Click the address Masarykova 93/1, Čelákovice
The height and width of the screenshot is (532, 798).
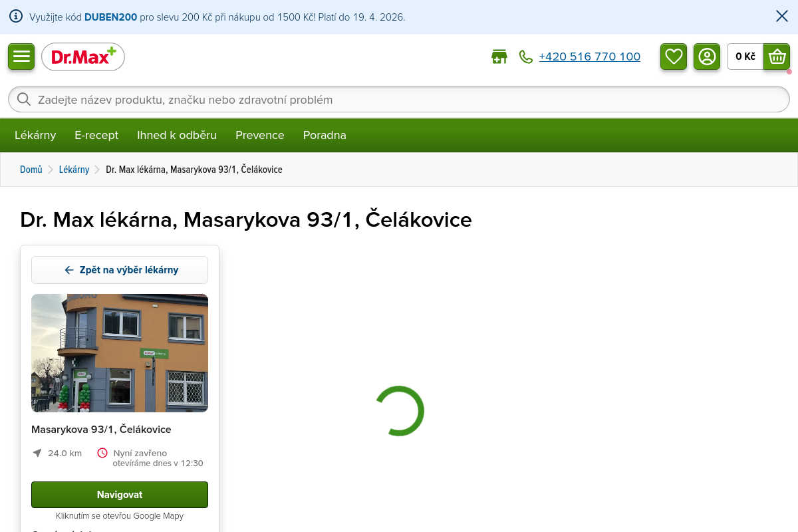click(101, 430)
